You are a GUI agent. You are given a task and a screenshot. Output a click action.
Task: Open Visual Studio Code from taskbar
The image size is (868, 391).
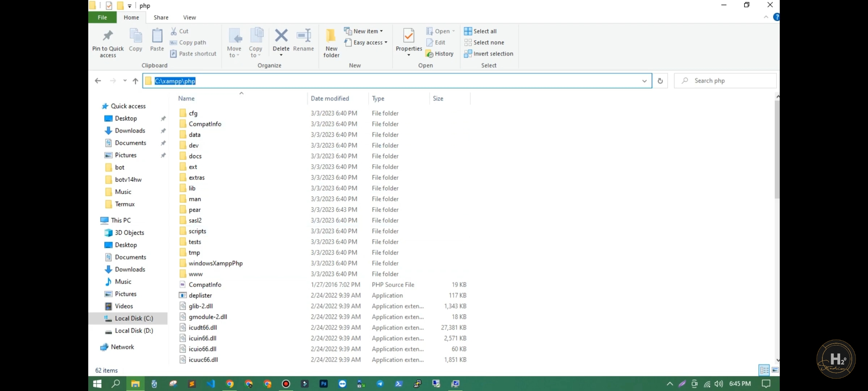click(x=210, y=384)
